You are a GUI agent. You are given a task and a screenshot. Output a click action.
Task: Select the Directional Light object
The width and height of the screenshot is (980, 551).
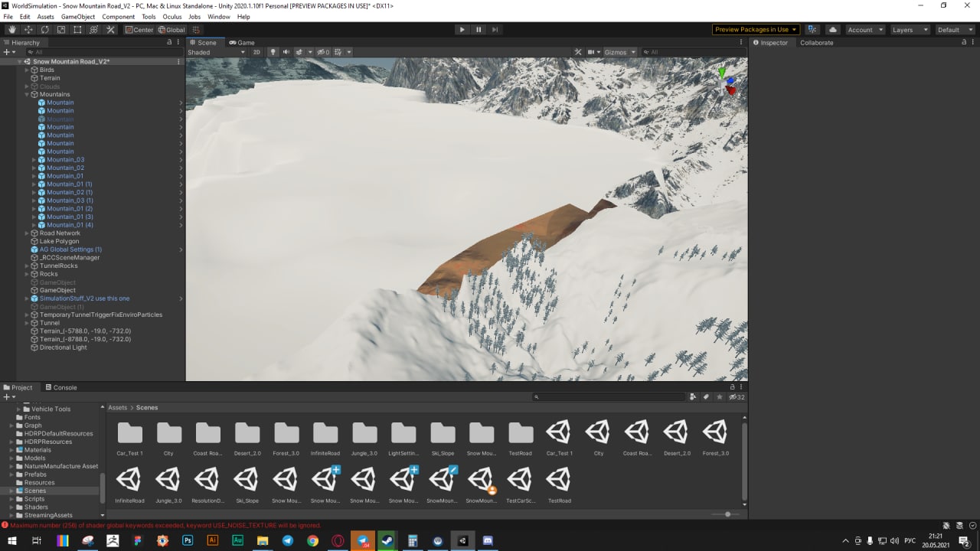point(63,347)
